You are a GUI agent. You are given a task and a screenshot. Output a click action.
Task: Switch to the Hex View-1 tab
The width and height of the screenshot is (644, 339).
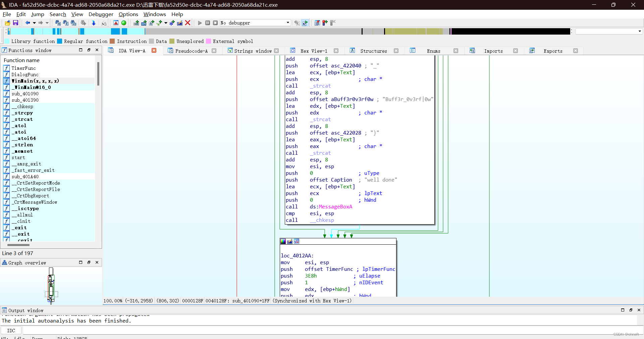point(314,51)
